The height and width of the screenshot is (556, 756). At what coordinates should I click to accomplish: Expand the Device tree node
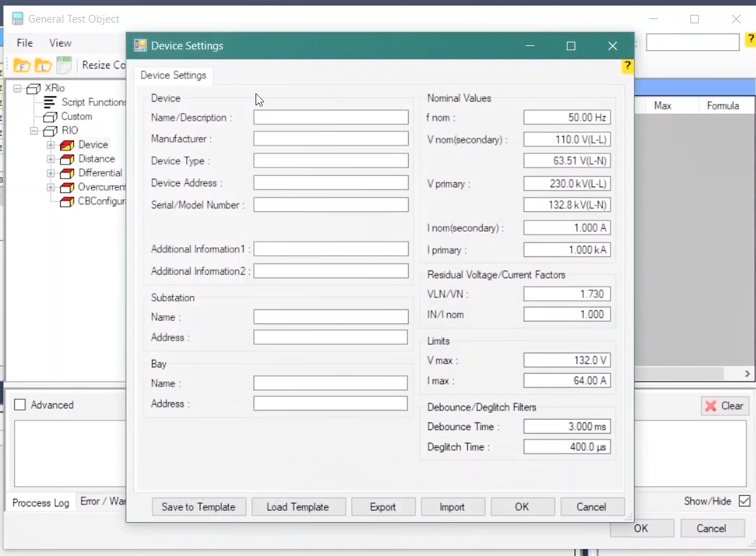pyautogui.click(x=51, y=145)
